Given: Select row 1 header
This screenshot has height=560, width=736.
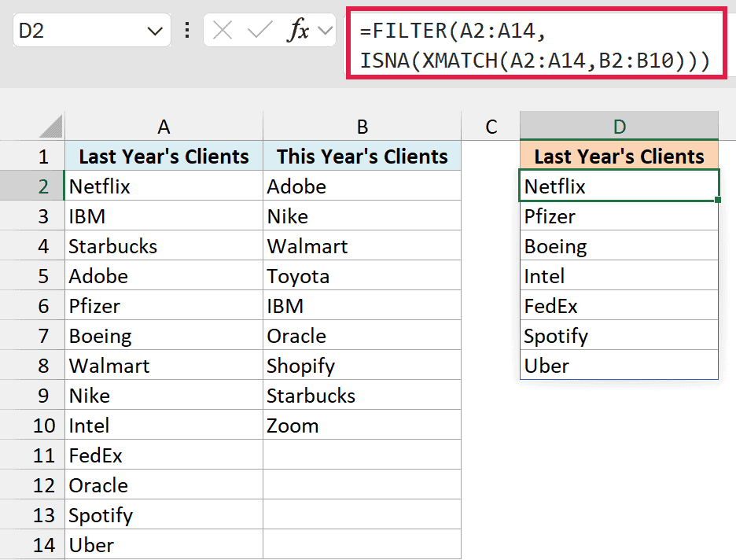Looking at the screenshot, I should (x=32, y=157).
